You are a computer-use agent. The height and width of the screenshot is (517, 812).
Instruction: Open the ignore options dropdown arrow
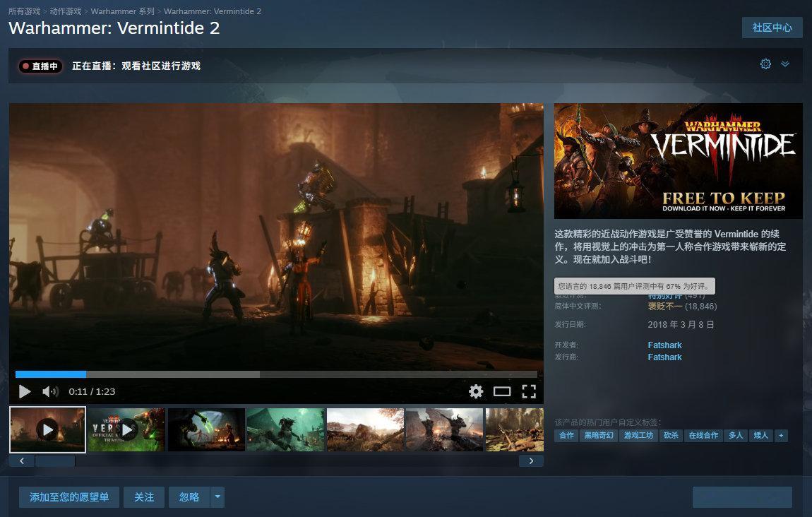pos(217,497)
